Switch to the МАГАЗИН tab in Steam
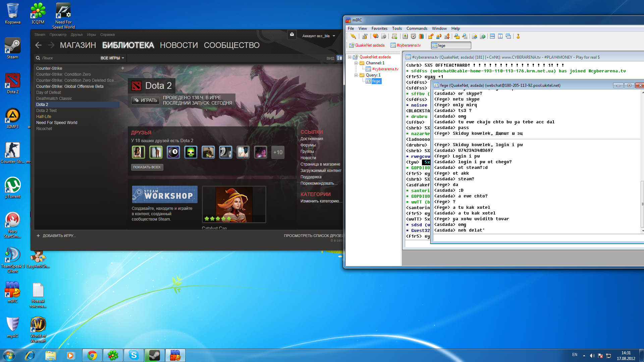Image resolution: width=644 pixels, height=362 pixels. (x=78, y=45)
